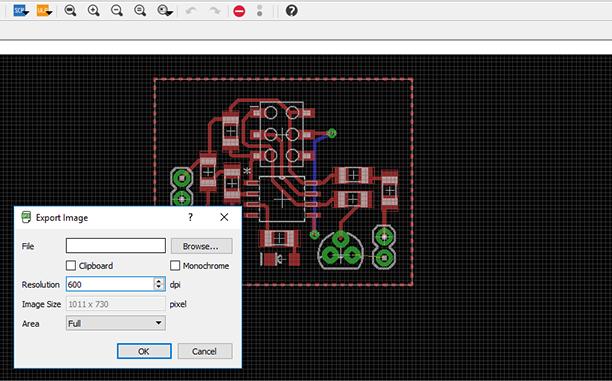This screenshot has height=381, width=612.
Task: Open the Help question mark icon
Action: (x=292, y=11)
